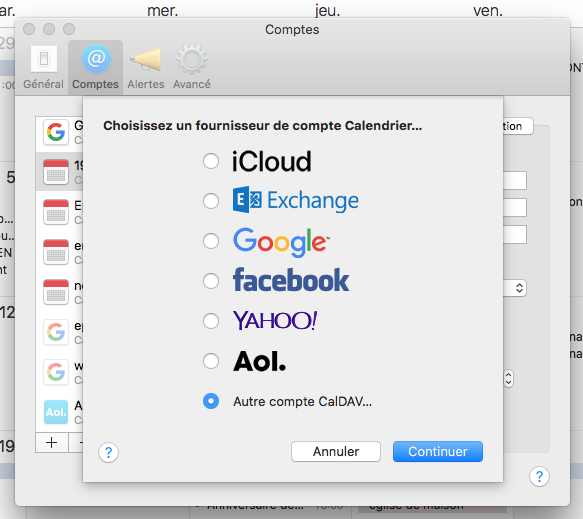Select the Aol account in sidebar

pos(59,412)
